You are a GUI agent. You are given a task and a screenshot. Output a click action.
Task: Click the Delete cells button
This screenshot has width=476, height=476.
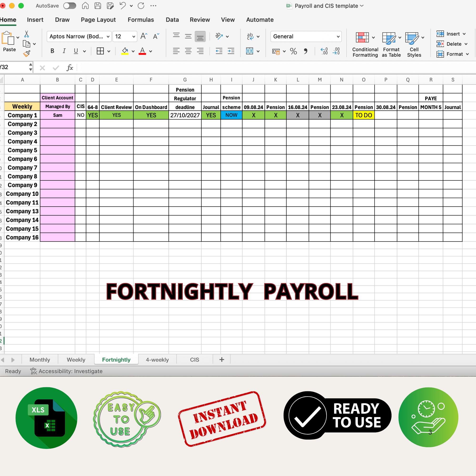coord(452,44)
